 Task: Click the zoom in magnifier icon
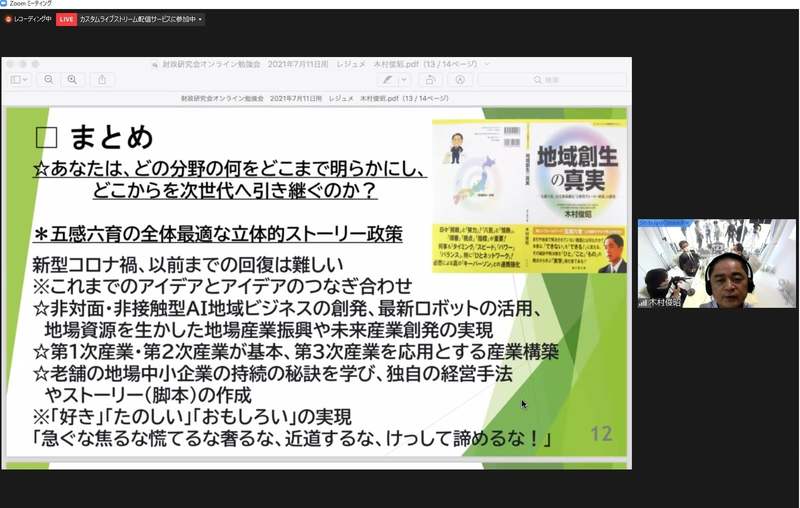71,80
